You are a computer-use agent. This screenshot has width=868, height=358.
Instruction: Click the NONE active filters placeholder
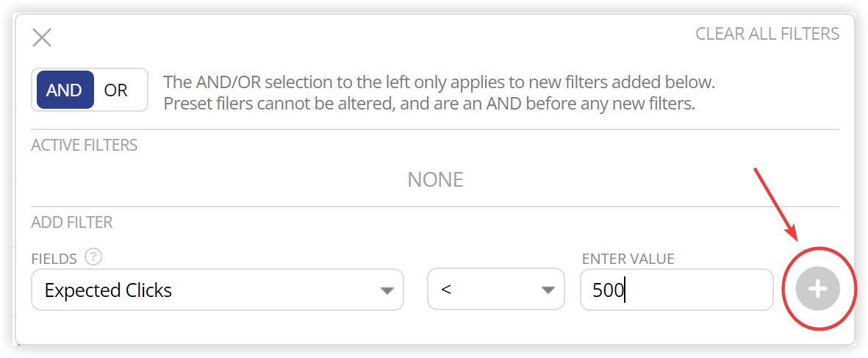(x=435, y=180)
